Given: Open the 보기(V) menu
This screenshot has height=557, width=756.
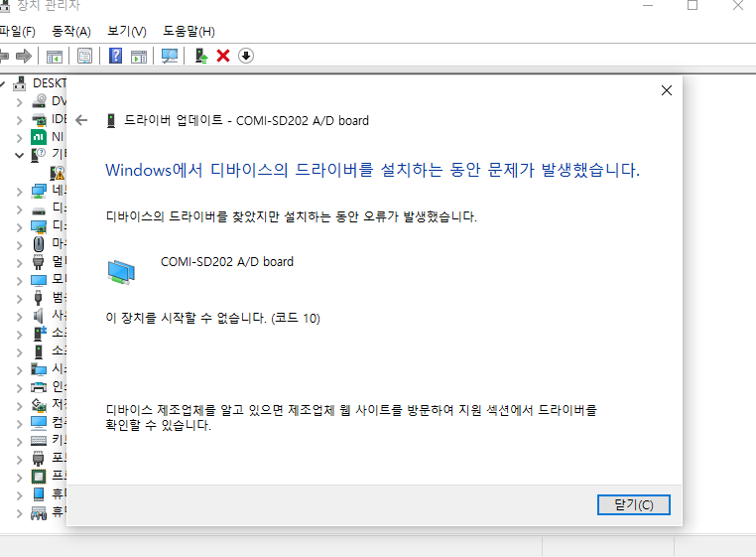Looking at the screenshot, I should click(x=127, y=32).
